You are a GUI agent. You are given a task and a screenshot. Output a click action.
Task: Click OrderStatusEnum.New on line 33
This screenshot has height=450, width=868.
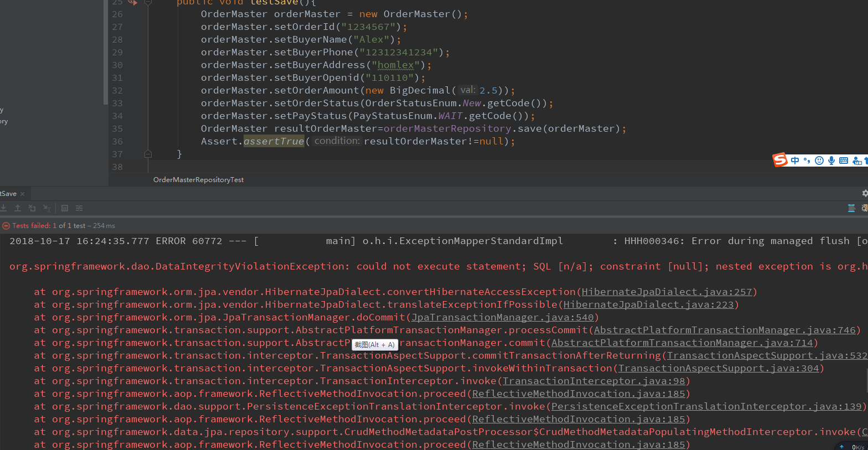tap(423, 103)
